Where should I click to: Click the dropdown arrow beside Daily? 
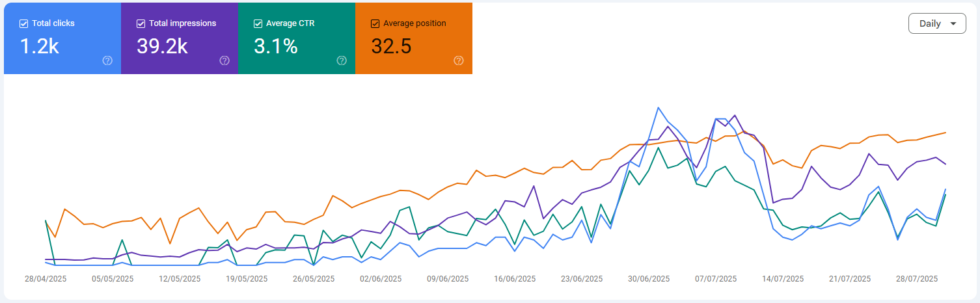point(953,24)
